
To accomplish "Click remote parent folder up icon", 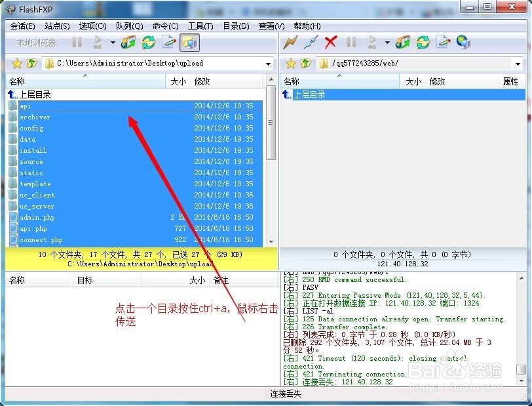I will pyautogui.click(x=306, y=63).
